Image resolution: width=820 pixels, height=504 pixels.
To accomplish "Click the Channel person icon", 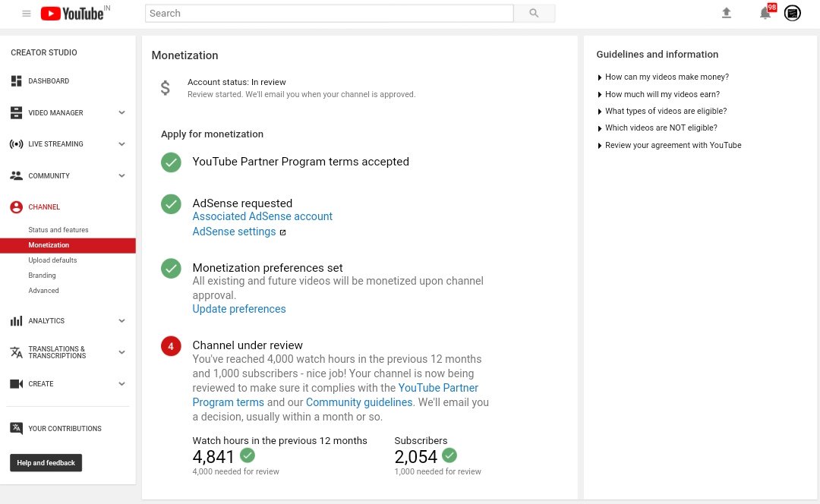I will click(16, 207).
